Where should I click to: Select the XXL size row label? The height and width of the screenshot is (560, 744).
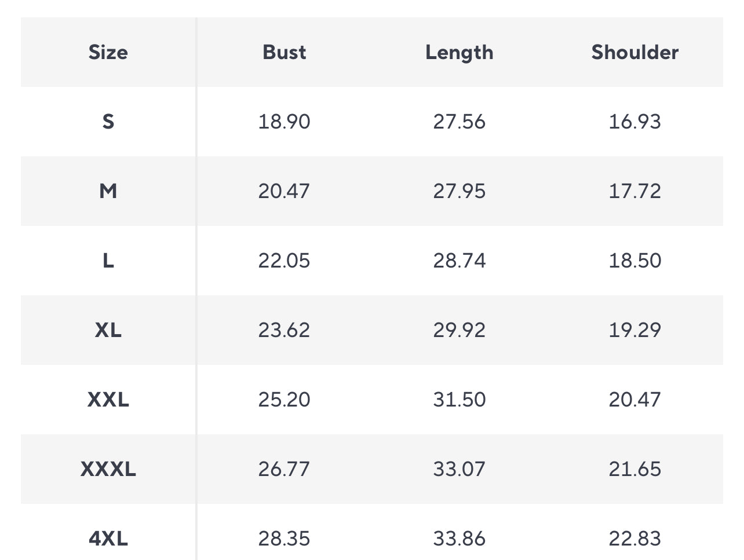(108, 400)
